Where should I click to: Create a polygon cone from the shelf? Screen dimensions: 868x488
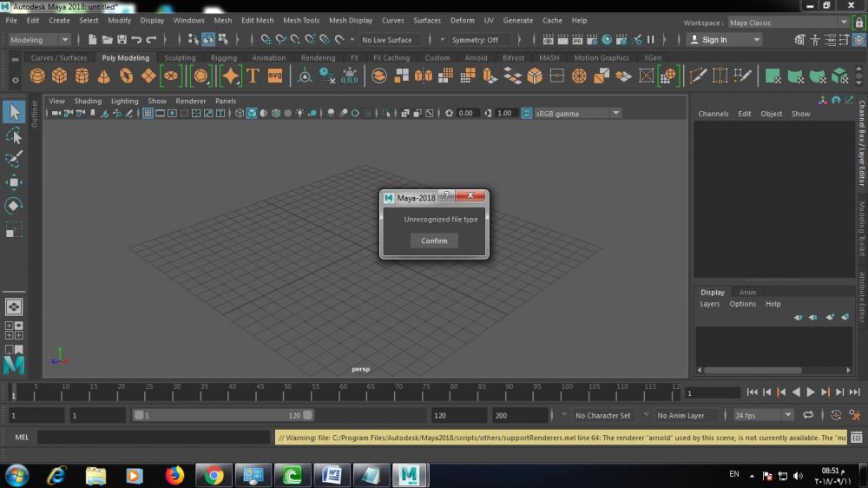point(103,76)
